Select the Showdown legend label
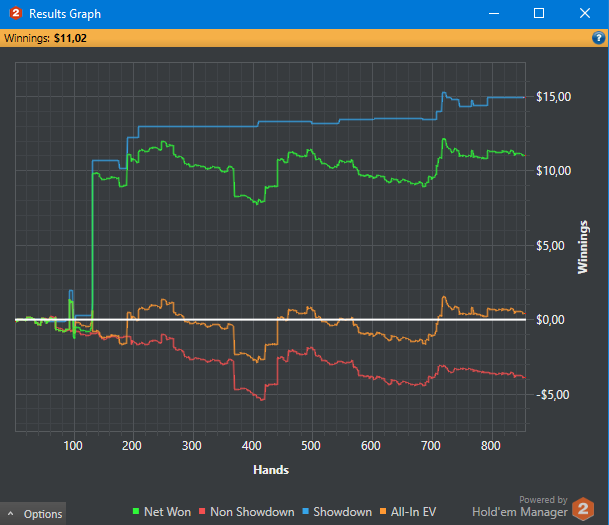This screenshot has width=609, height=525. pyautogui.click(x=343, y=512)
